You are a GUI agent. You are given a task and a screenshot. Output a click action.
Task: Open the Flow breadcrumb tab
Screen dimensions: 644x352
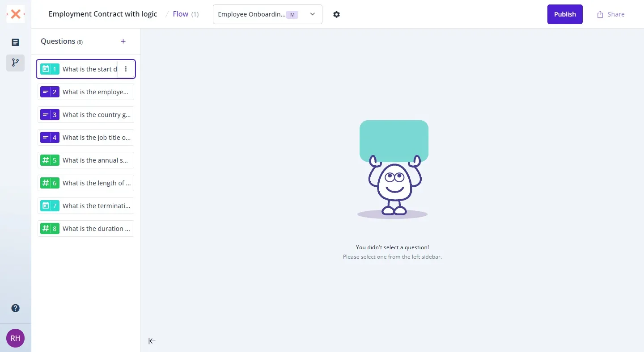(181, 14)
